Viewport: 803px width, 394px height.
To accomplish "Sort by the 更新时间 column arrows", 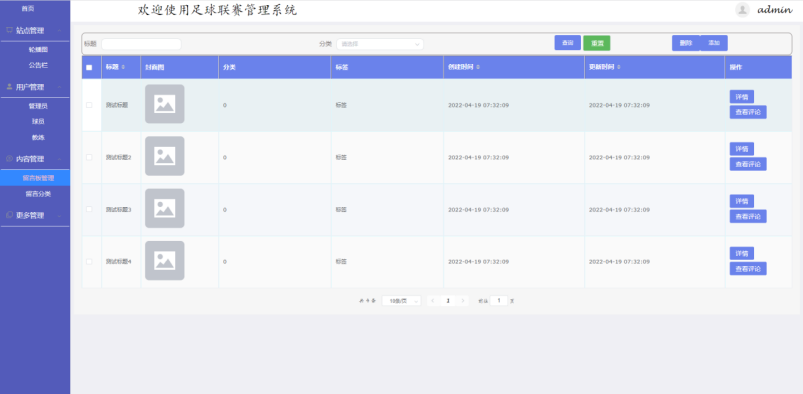I will pos(619,68).
